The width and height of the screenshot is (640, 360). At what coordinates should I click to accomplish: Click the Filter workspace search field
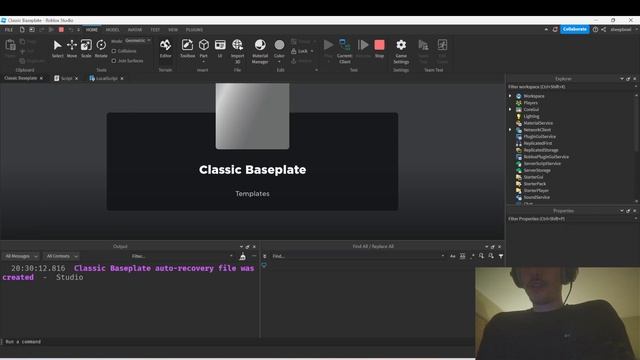(571, 87)
